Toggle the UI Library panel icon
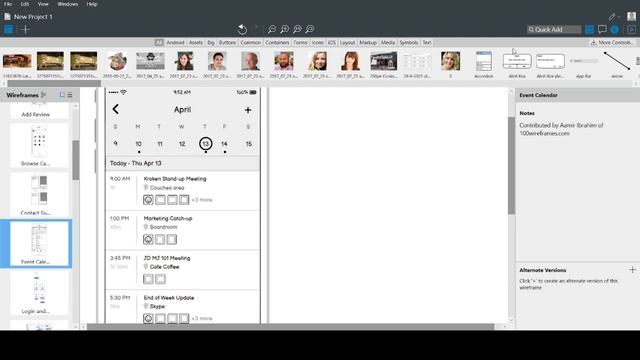 [x=589, y=29]
